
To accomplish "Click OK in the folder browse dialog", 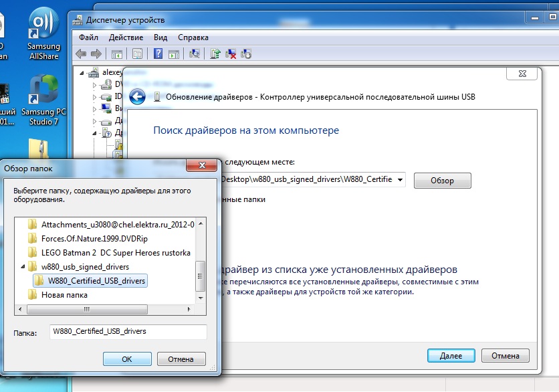I will [x=127, y=359].
